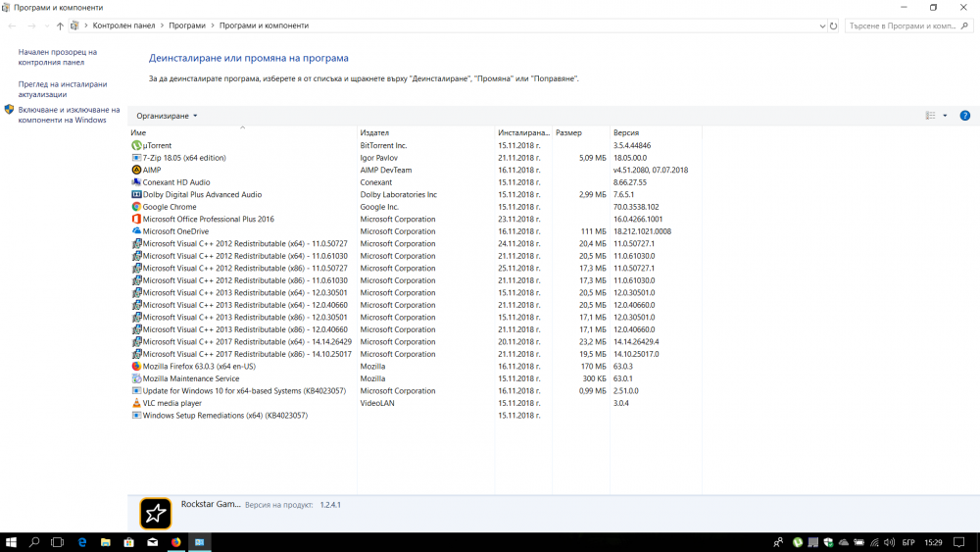Click Програми и компоненти breadcrumb
This screenshot has height=552, width=980.
coord(264,25)
